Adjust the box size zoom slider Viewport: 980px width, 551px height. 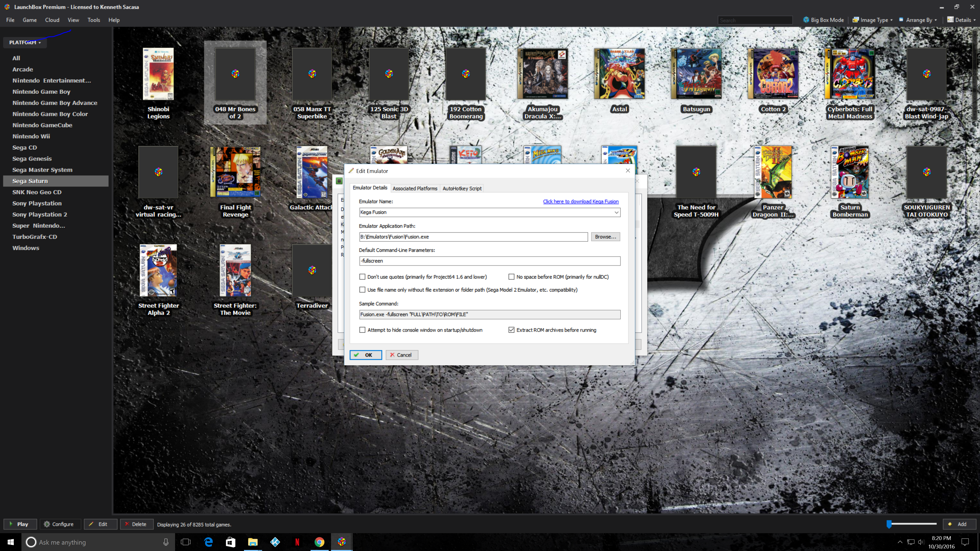[x=889, y=524]
